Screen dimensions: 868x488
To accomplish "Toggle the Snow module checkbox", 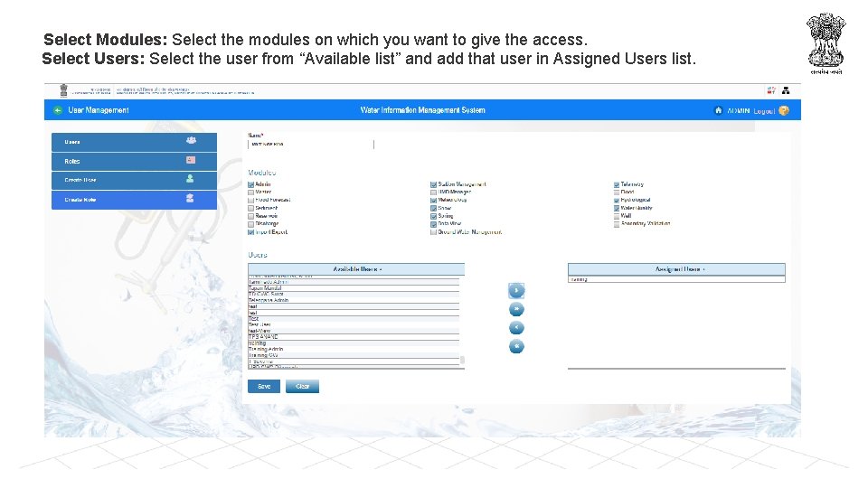I will (x=433, y=209).
